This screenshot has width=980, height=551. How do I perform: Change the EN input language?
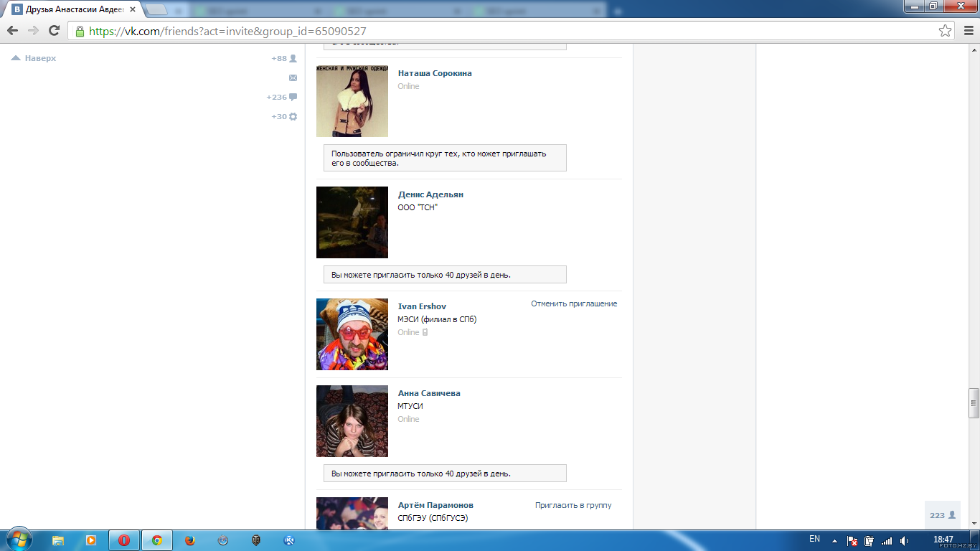(x=814, y=540)
